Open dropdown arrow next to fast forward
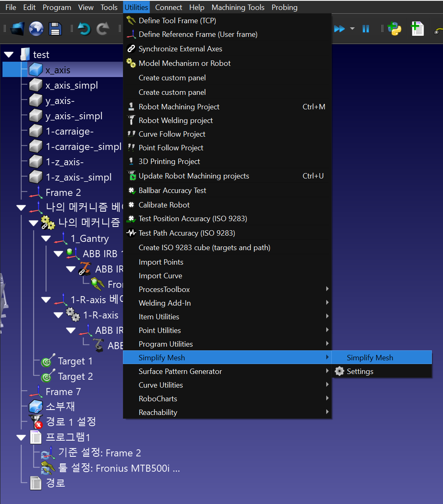 (x=352, y=29)
